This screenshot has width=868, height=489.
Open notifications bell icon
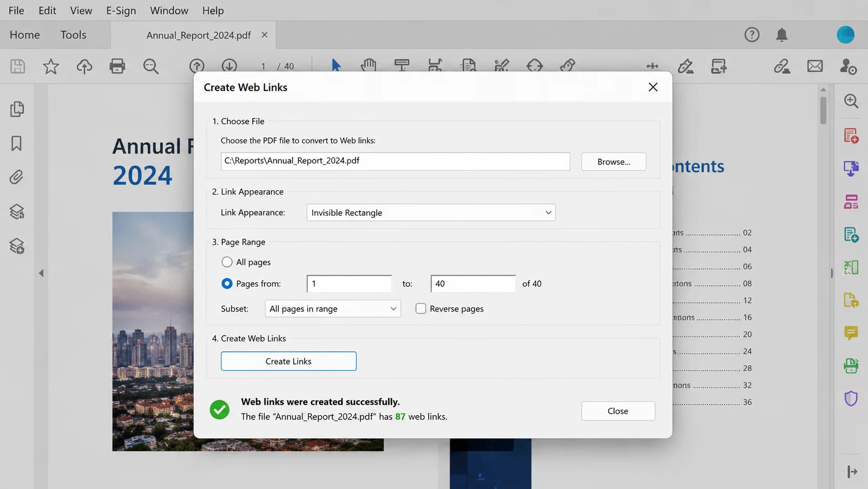[x=782, y=35]
